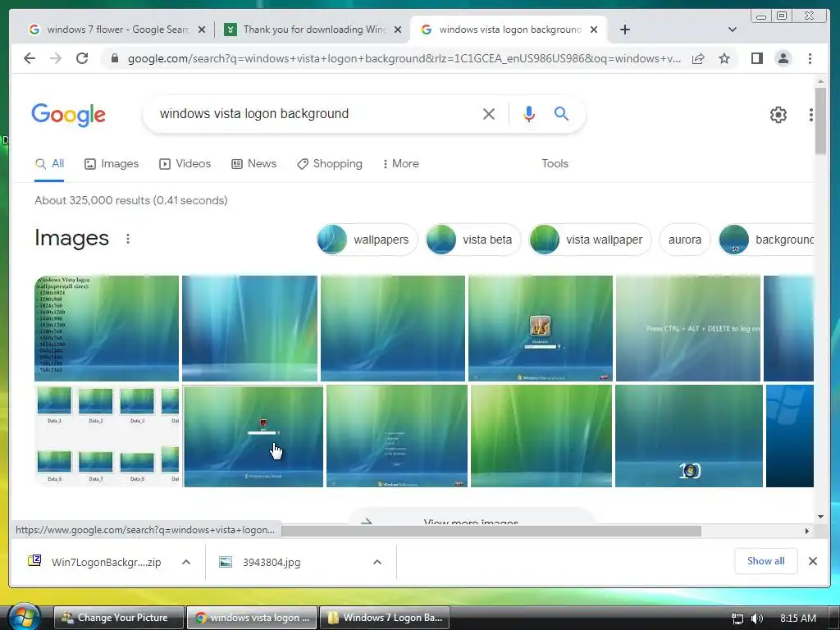The image size is (840, 630).
Task: Toggle the Chrome side panel
Action: (x=756, y=58)
